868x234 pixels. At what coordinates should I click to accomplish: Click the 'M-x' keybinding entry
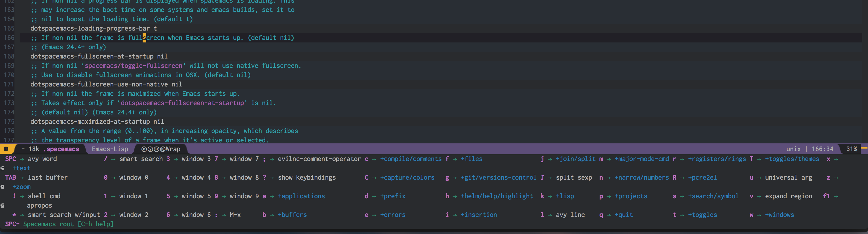235,215
